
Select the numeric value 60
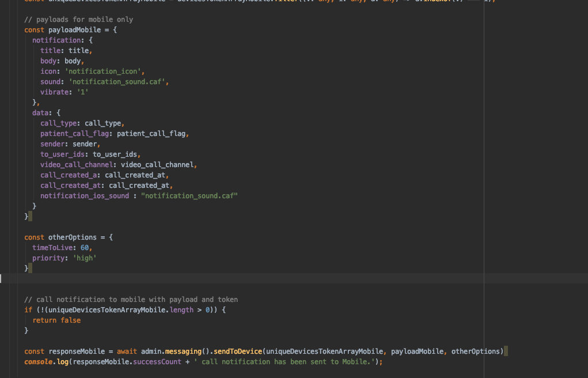click(x=85, y=248)
